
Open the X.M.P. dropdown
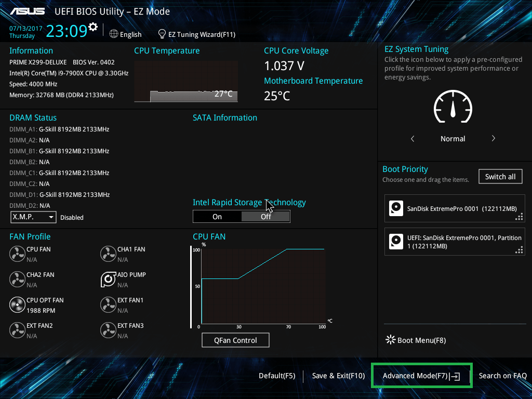pos(33,217)
